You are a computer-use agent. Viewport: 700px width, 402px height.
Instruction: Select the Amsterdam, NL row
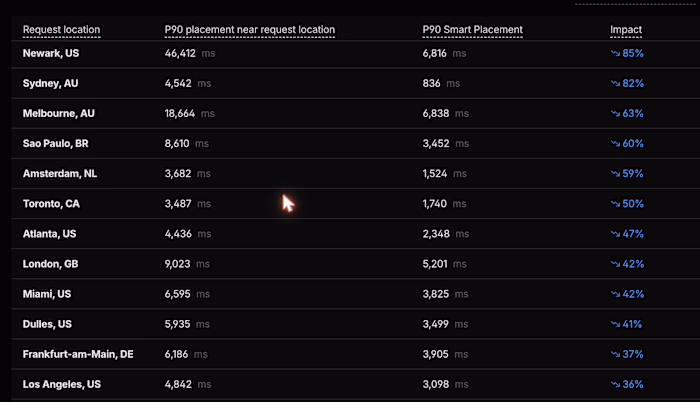[x=355, y=174]
